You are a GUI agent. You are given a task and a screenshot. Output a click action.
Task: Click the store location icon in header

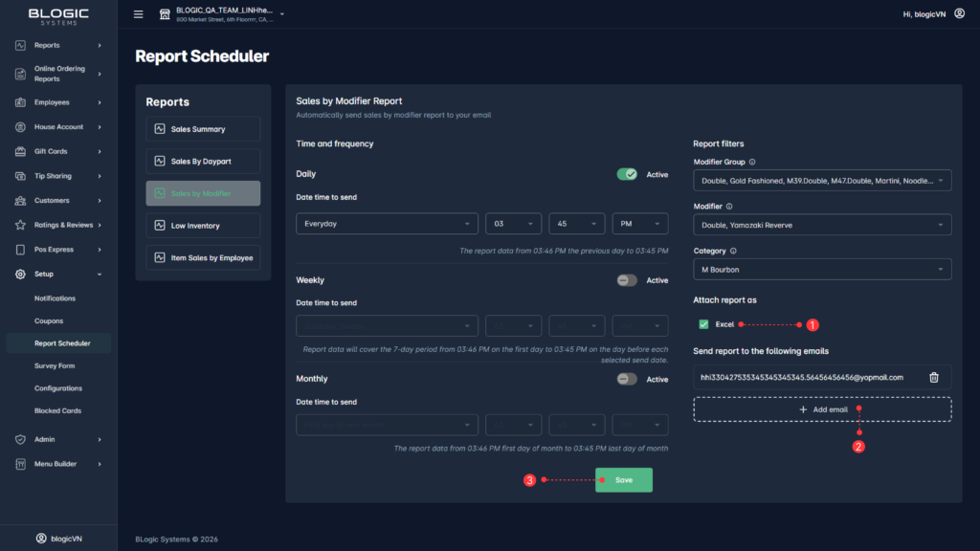pos(165,13)
